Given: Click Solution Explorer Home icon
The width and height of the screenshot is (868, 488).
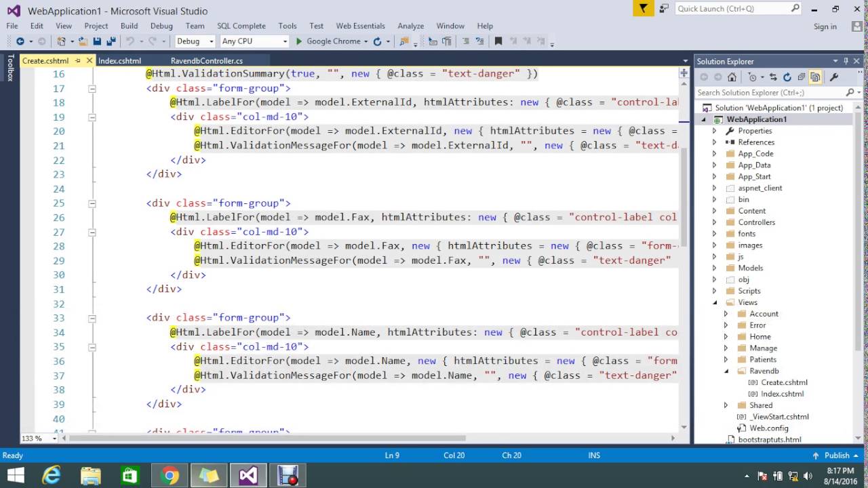Looking at the screenshot, I should tap(732, 77).
